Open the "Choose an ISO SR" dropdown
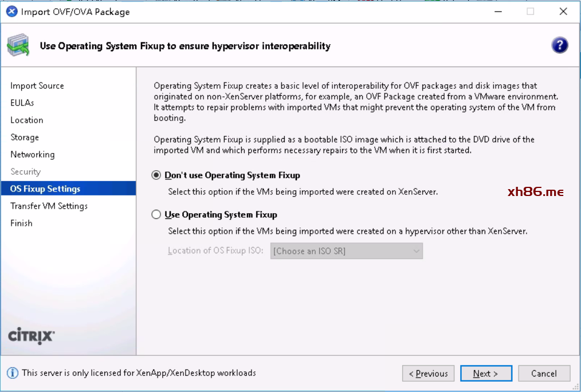The width and height of the screenshot is (581, 392). 347,251
